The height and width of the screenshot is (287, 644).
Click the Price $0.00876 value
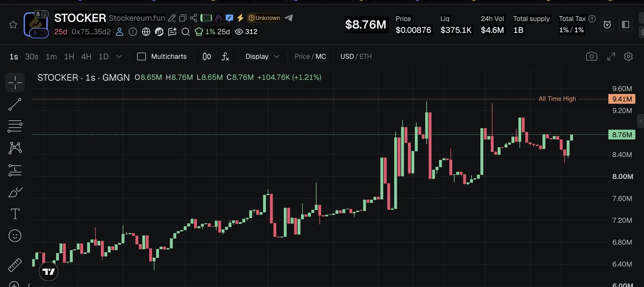pyautogui.click(x=413, y=30)
